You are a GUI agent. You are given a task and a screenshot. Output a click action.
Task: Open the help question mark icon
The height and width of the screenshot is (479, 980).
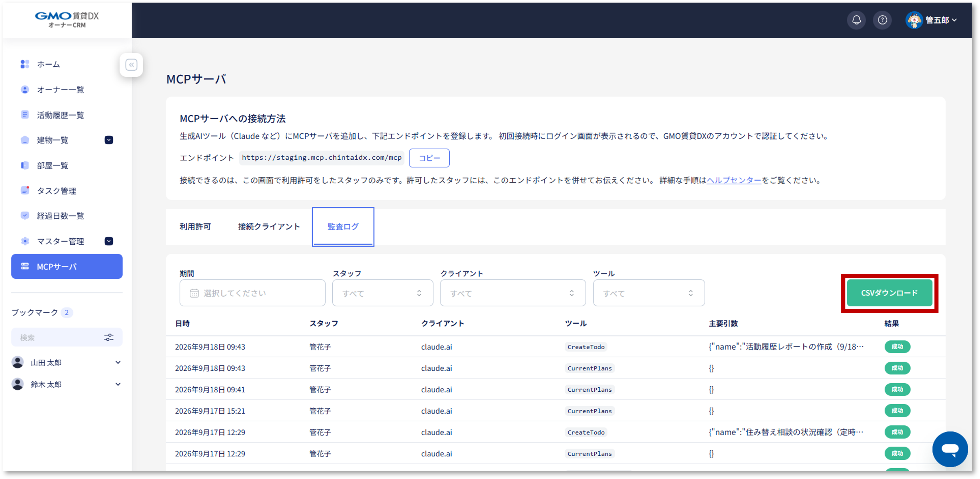coord(882,20)
